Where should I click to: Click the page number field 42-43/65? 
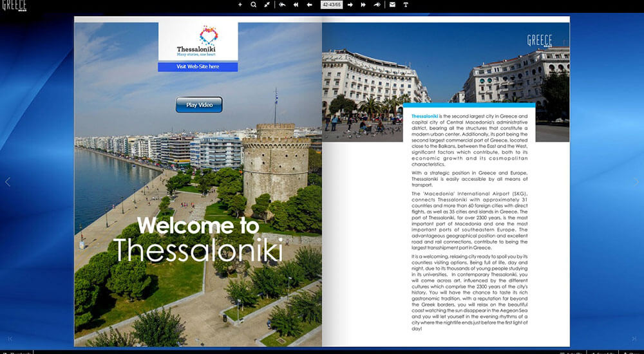tap(332, 5)
